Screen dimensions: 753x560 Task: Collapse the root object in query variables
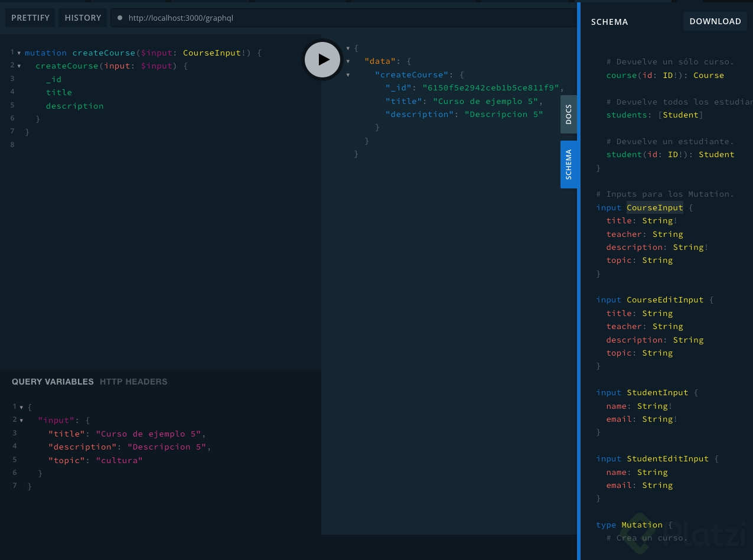[21, 406]
